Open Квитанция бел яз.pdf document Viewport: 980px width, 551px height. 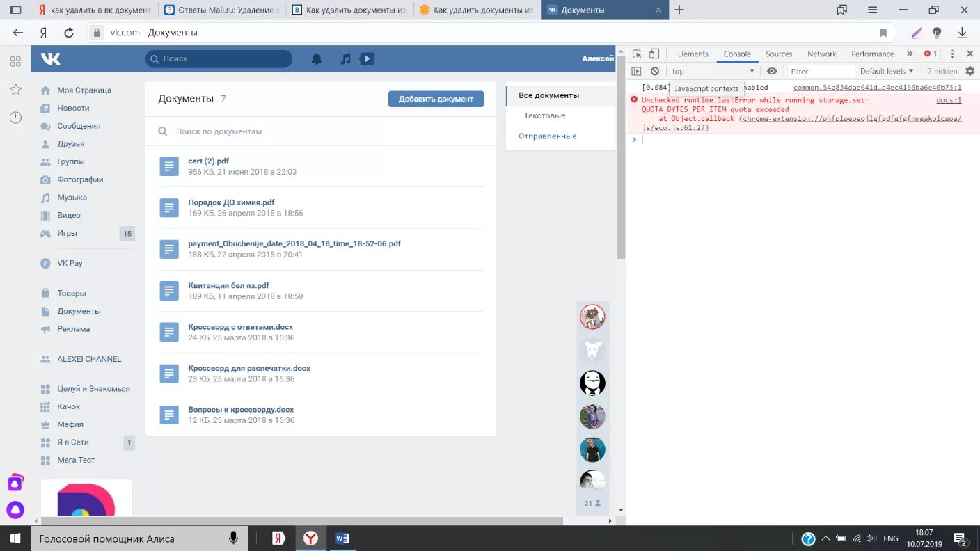tap(228, 285)
